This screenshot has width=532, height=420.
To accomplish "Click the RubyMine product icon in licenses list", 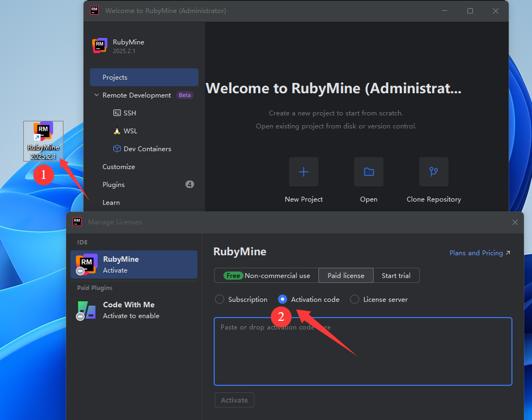I will [x=87, y=264].
